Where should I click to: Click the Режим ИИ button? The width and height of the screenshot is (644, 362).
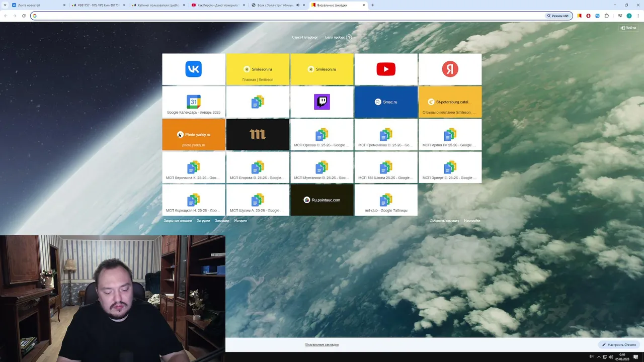point(559,16)
